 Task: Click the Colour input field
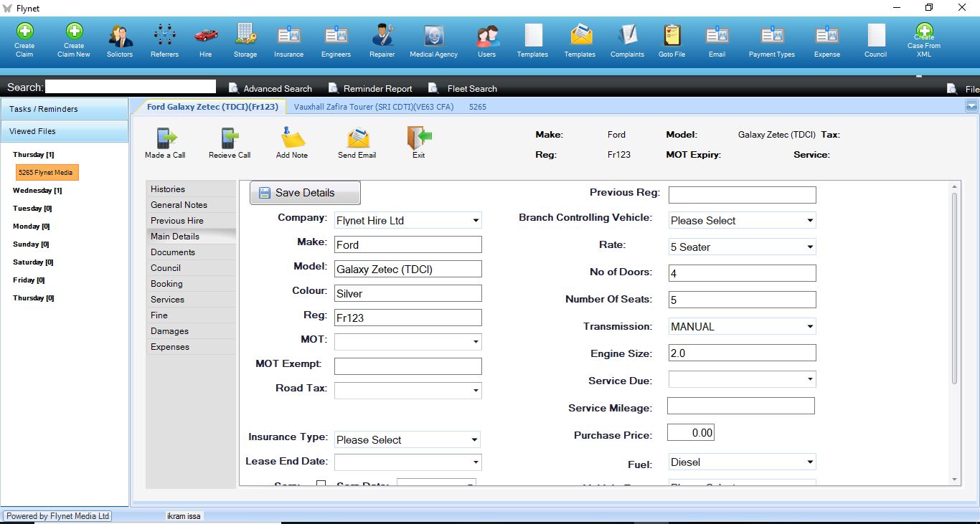[x=407, y=293]
